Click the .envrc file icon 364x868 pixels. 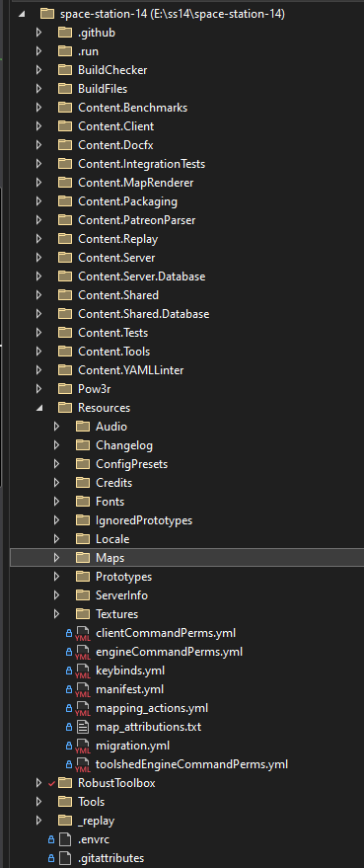click(x=65, y=839)
